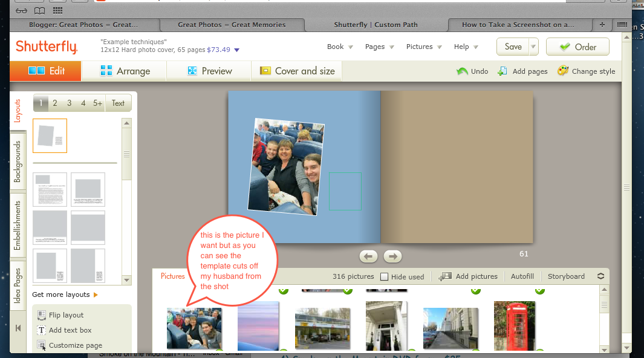Collapse the side panel arrow icon
The image size is (644, 358).
coord(18,328)
